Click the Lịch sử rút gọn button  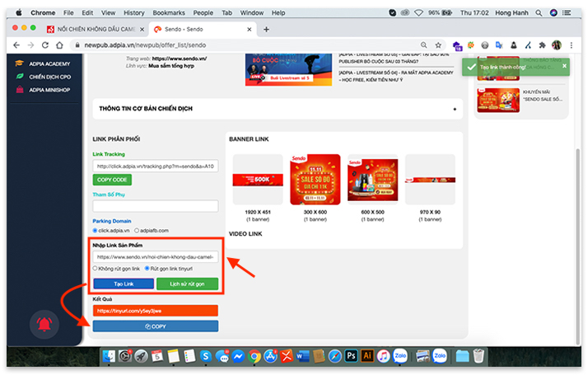(187, 284)
